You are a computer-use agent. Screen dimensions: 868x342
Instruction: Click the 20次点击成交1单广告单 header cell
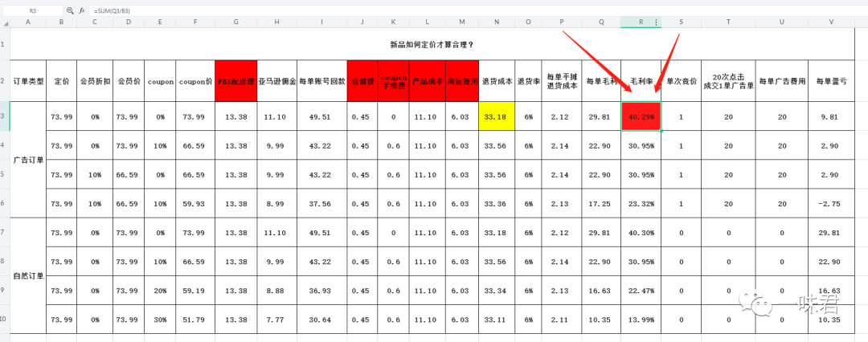728,81
